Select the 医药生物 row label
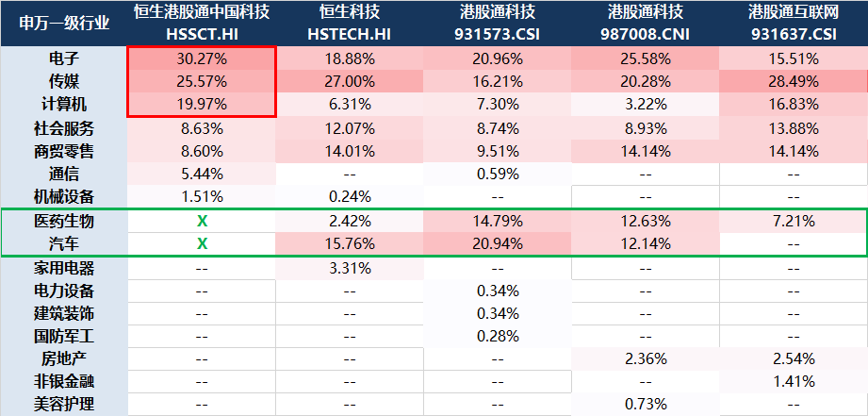Viewport: 868px width, 416px height. click(x=64, y=221)
